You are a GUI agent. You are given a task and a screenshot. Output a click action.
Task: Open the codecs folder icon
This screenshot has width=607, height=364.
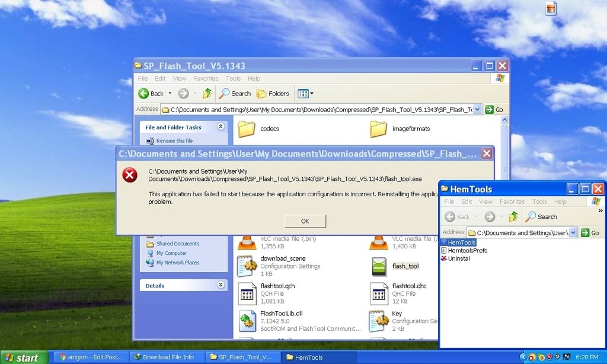click(x=246, y=129)
